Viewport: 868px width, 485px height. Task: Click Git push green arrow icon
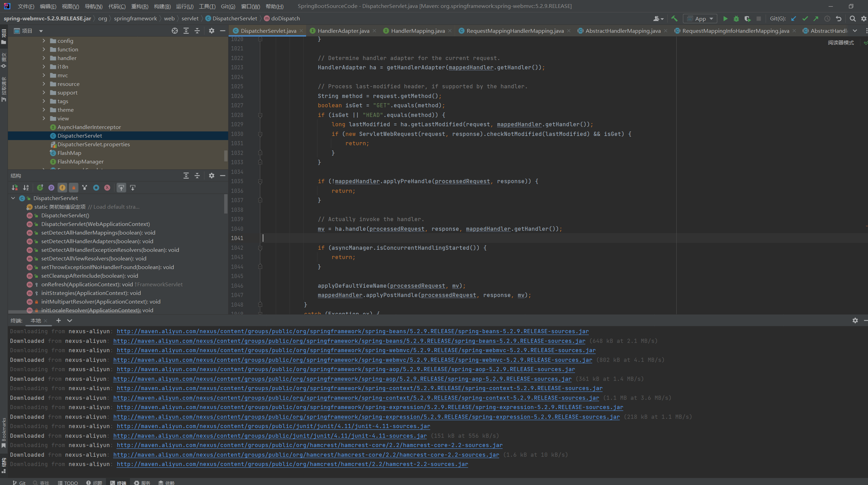point(816,19)
